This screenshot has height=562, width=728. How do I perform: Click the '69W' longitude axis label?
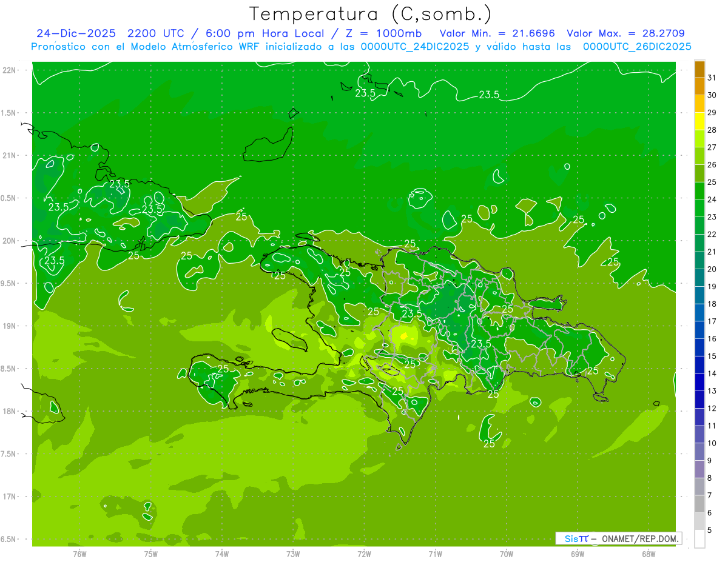point(578,553)
